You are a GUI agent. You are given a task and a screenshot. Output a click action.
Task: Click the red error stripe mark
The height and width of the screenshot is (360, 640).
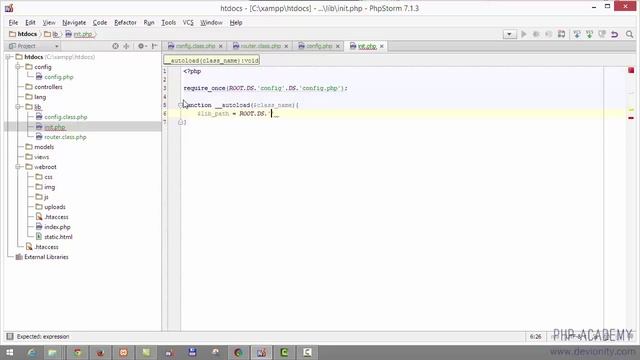631,118
